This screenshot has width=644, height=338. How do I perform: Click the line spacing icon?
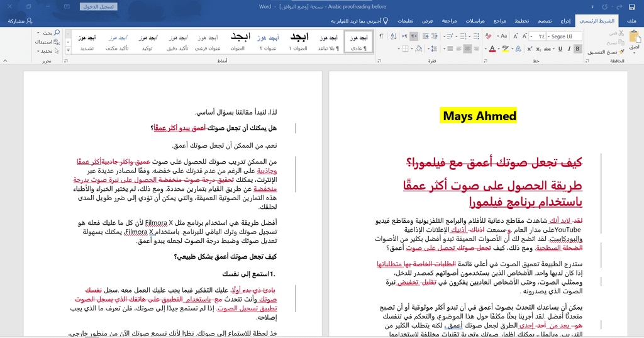click(433, 49)
